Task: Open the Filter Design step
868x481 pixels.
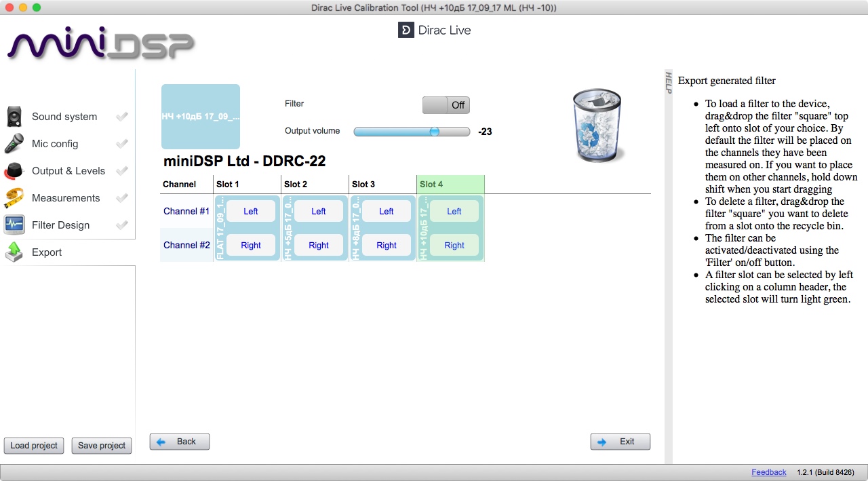Action: click(60, 225)
